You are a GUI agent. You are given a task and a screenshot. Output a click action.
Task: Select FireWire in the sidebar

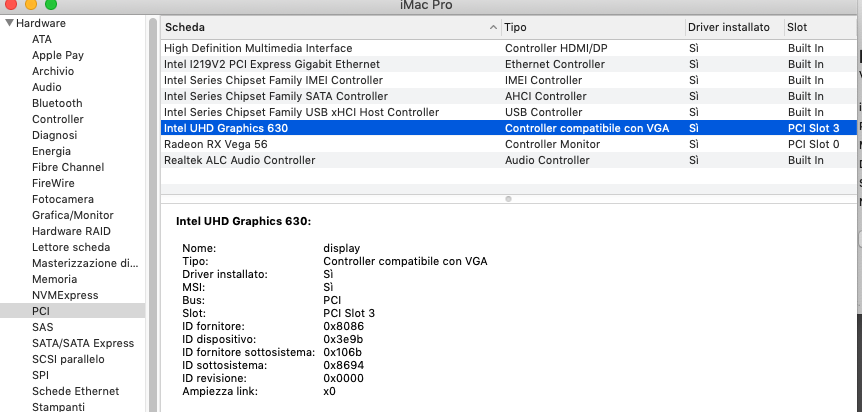click(53, 183)
